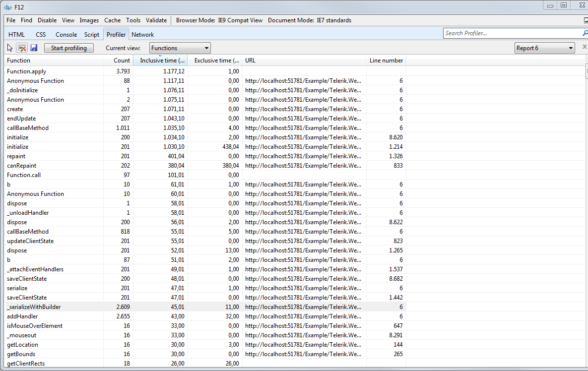Viewport: 588px width, 371px height.
Task: Select the getLocation row
Action: tap(205, 345)
